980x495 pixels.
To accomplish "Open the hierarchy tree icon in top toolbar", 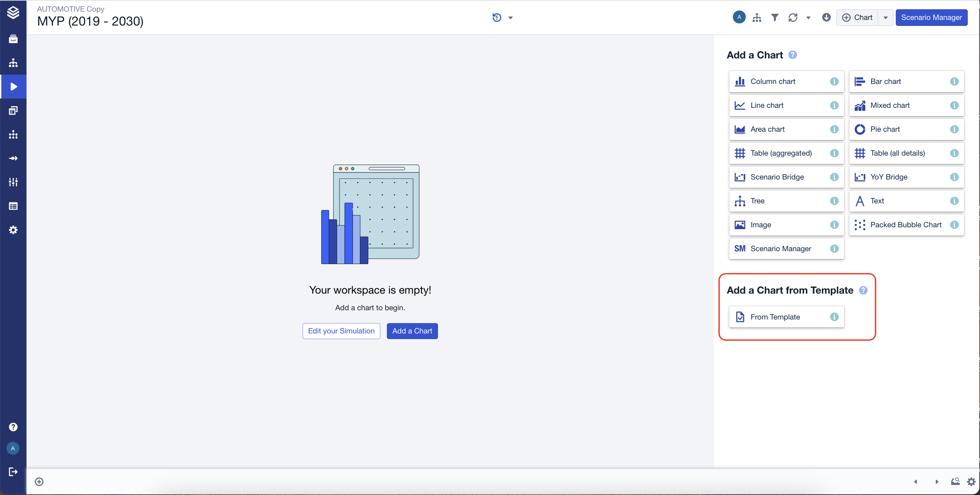I will (x=757, y=18).
